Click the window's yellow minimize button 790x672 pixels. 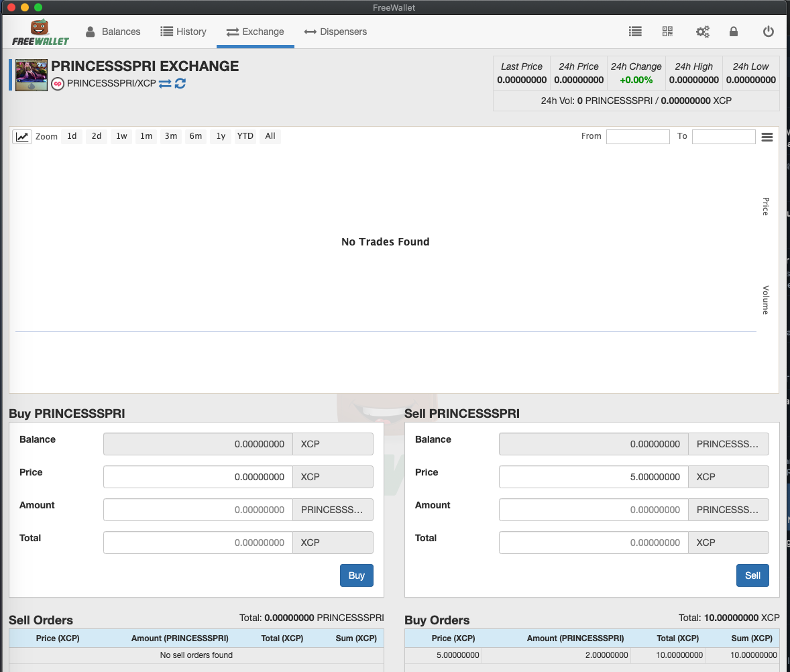pyautogui.click(x=25, y=7)
